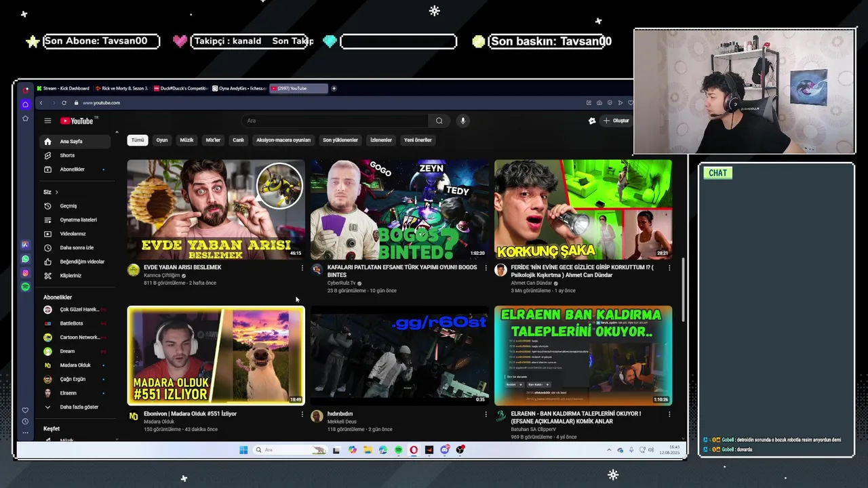Image resolution: width=868 pixels, height=488 pixels.
Task: Select the Son yüklenenler chip
Action: click(x=340, y=140)
